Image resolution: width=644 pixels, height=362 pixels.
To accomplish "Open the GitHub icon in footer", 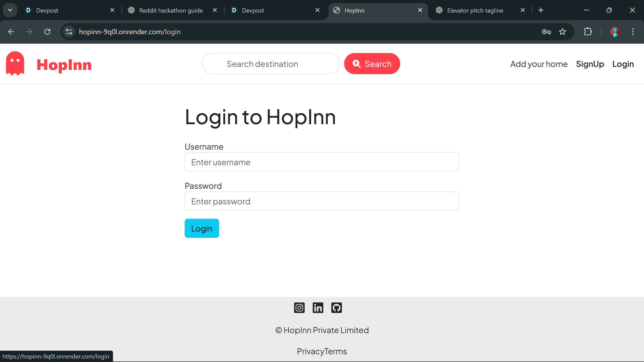I will [x=336, y=308].
